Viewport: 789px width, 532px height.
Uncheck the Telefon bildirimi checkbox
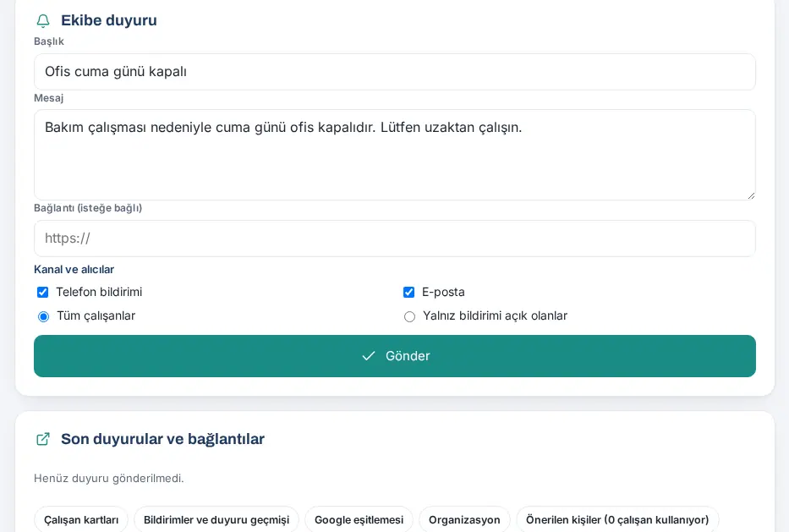(43, 293)
